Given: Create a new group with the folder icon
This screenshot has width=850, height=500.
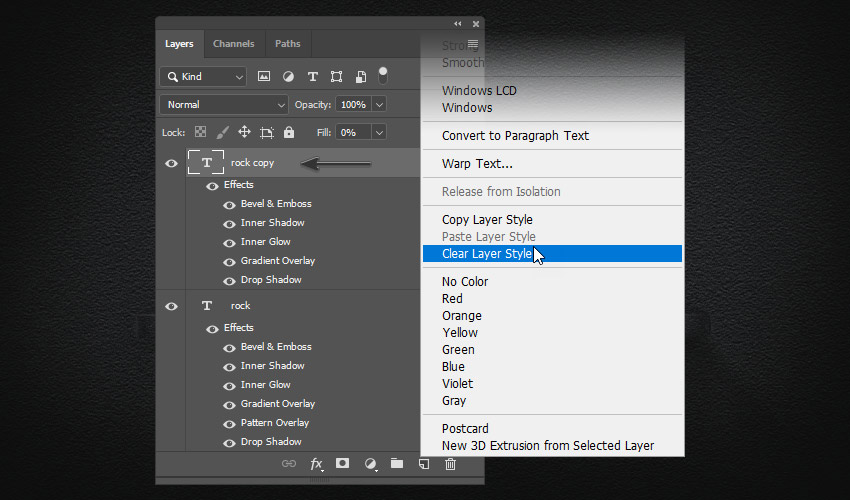Looking at the screenshot, I should tap(397, 464).
